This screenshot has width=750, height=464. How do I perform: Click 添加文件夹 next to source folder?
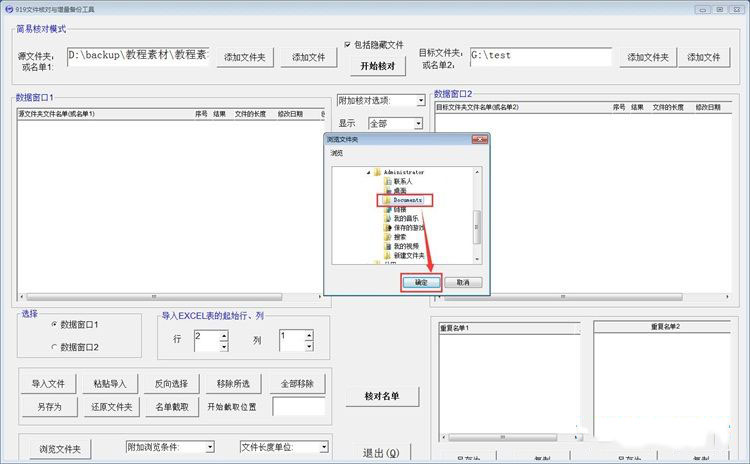[x=245, y=57]
